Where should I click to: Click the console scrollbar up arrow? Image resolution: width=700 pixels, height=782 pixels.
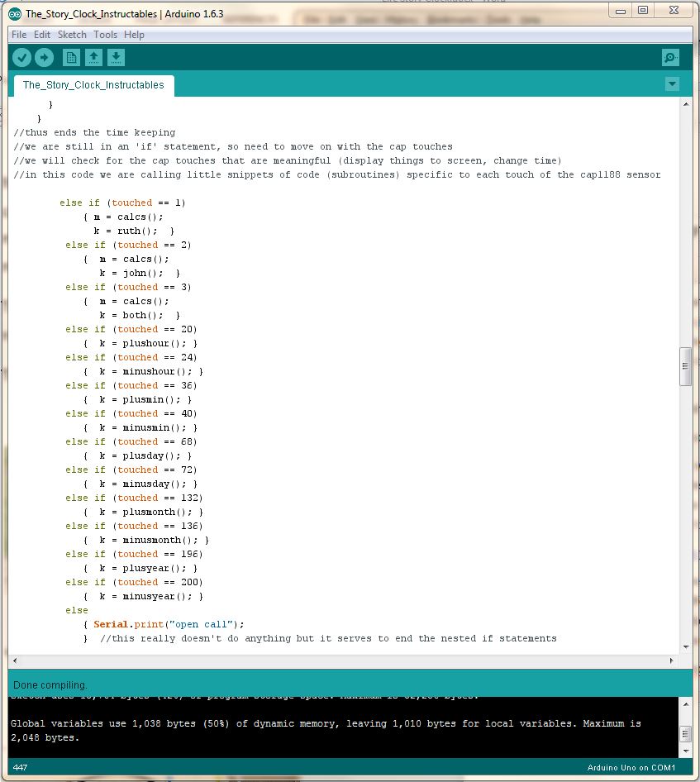click(686, 704)
